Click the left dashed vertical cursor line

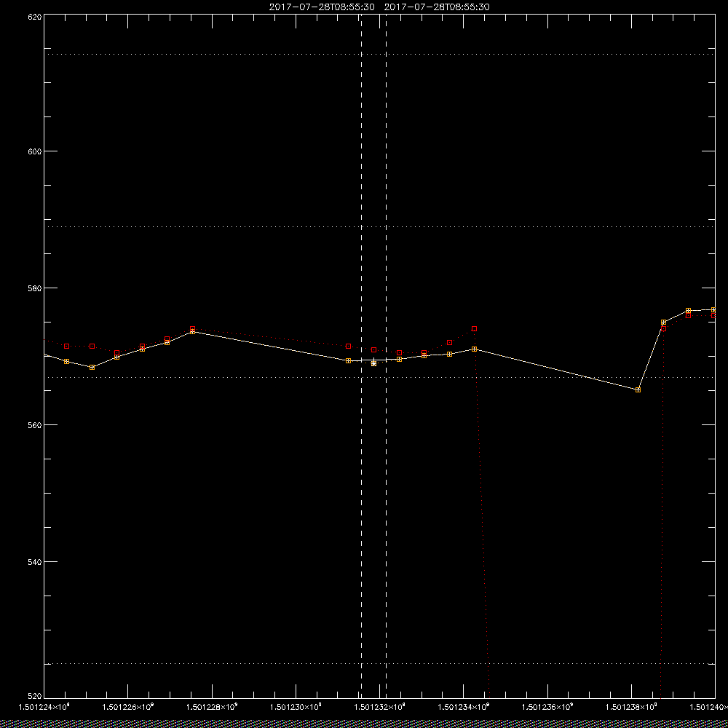[x=361, y=355]
